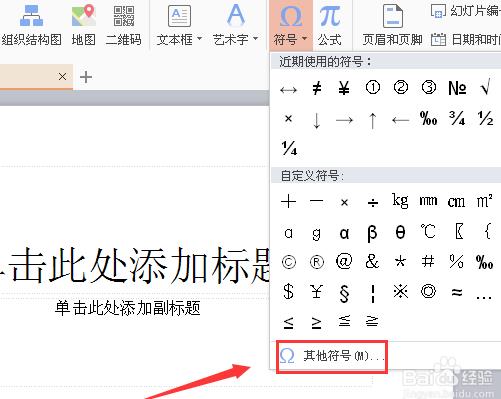Insert the ® registered symbol
The image size is (501, 399).
(317, 262)
